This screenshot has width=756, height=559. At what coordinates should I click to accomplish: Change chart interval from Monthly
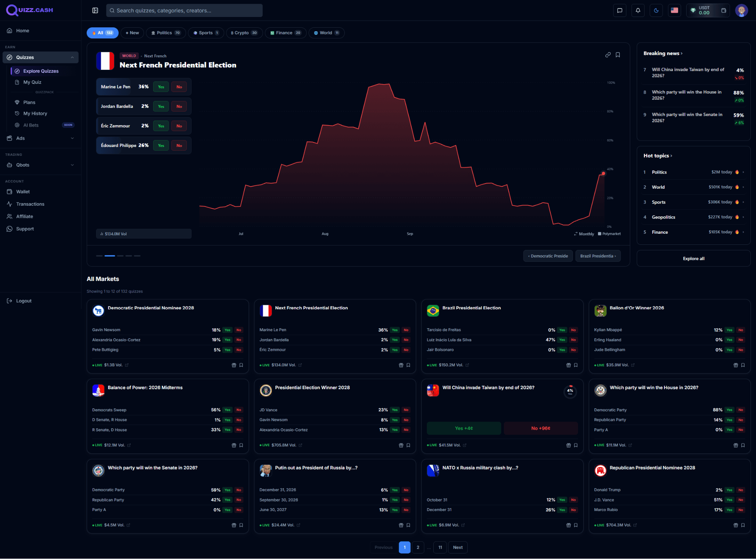click(584, 234)
